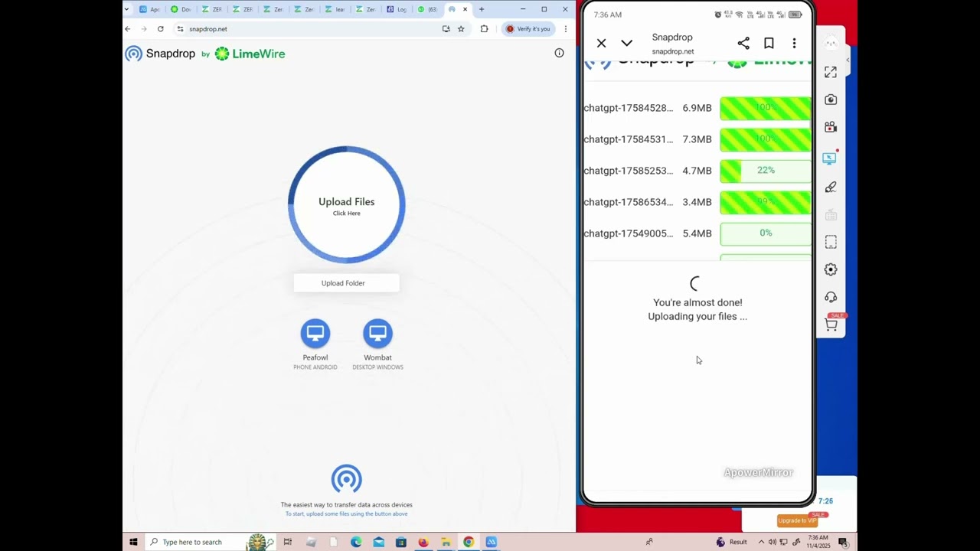The width and height of the screenshot is (980, 551).
Task: Bookmark this page with the star icon
Action: [461, 29]
